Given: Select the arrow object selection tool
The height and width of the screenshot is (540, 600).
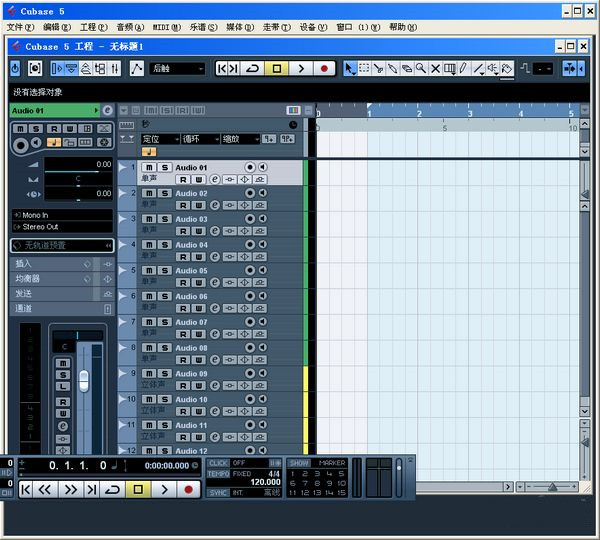Looking at the screenshot, I should pos(350,68).
